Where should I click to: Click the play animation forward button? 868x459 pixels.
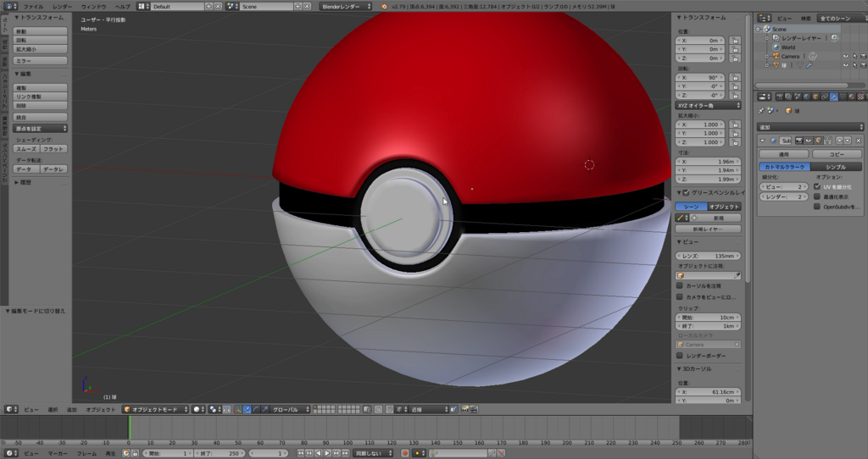pos(327,453)
